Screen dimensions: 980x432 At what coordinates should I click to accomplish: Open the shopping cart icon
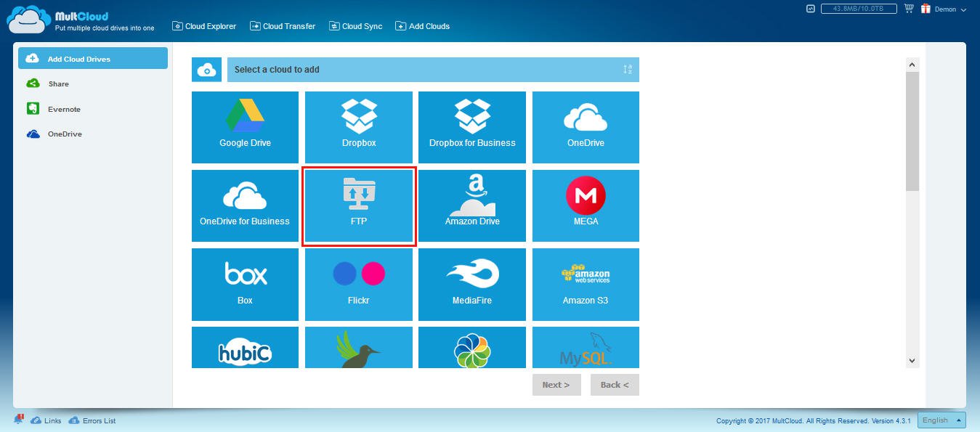click(x=908, y=9)
